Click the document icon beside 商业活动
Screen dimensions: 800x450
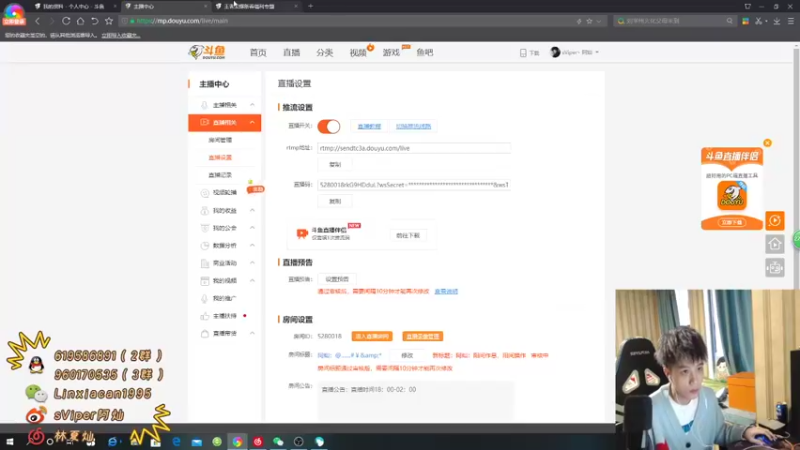205,263
